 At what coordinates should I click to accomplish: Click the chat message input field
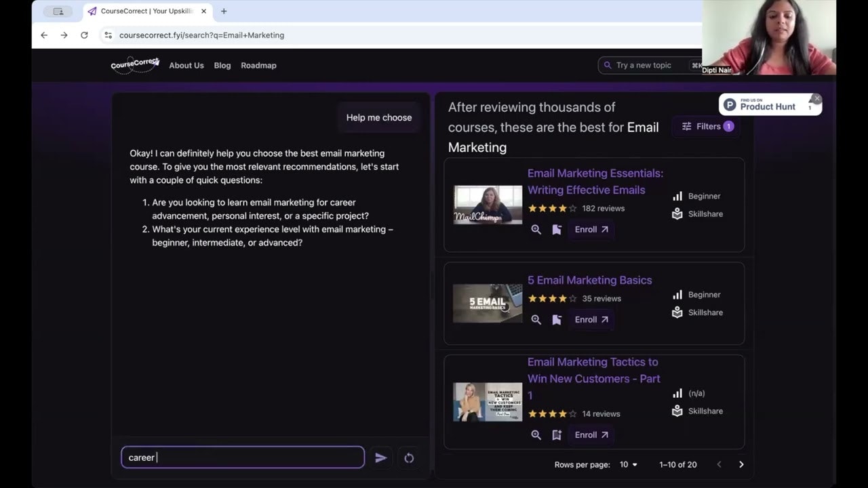click(x=243, y=457)
